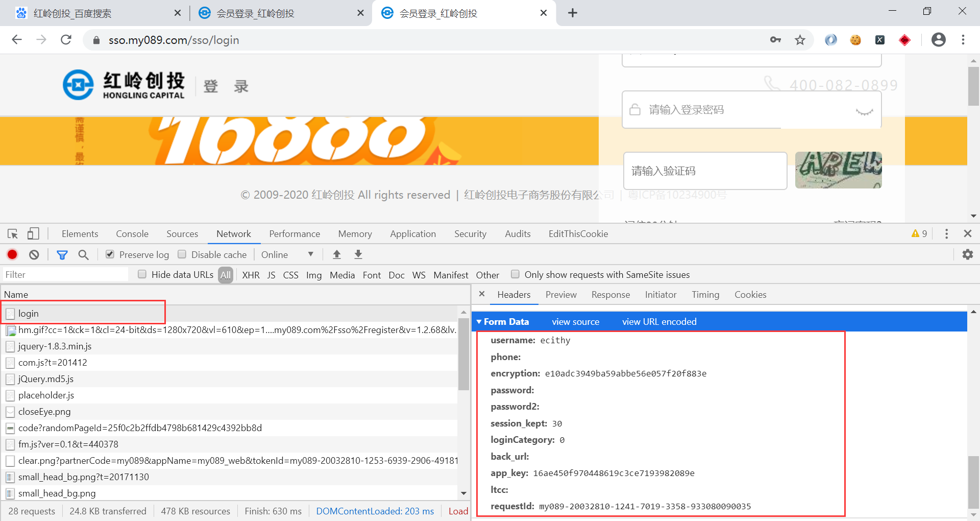Click the request list vertical scrollbar

463,353
